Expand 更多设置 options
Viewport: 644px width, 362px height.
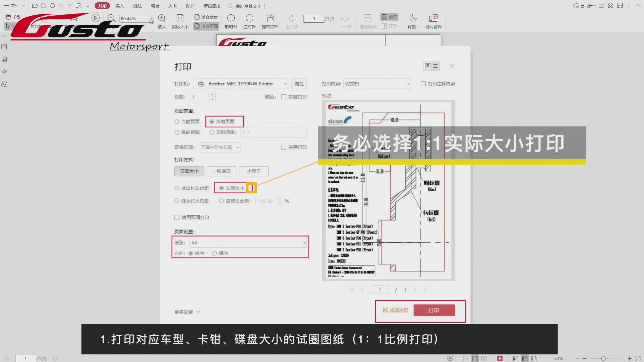tap(187, 312)
